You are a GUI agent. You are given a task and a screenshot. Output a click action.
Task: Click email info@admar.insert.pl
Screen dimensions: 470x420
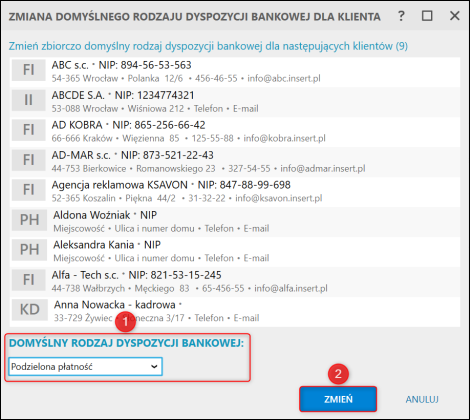click(x=323, y=169)
